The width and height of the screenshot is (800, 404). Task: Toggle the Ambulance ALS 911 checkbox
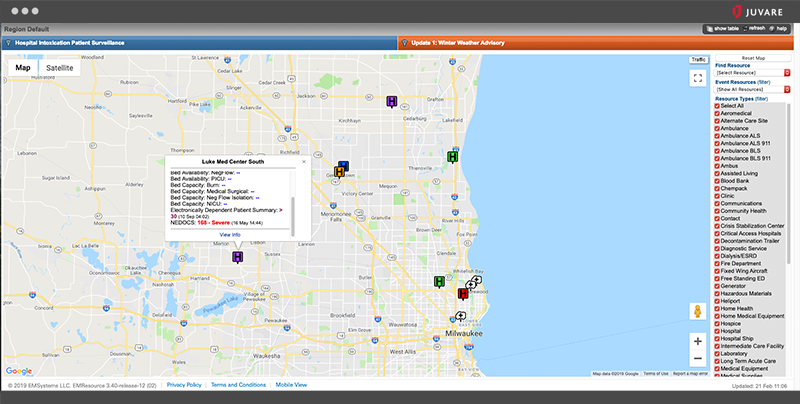point(717,143)
